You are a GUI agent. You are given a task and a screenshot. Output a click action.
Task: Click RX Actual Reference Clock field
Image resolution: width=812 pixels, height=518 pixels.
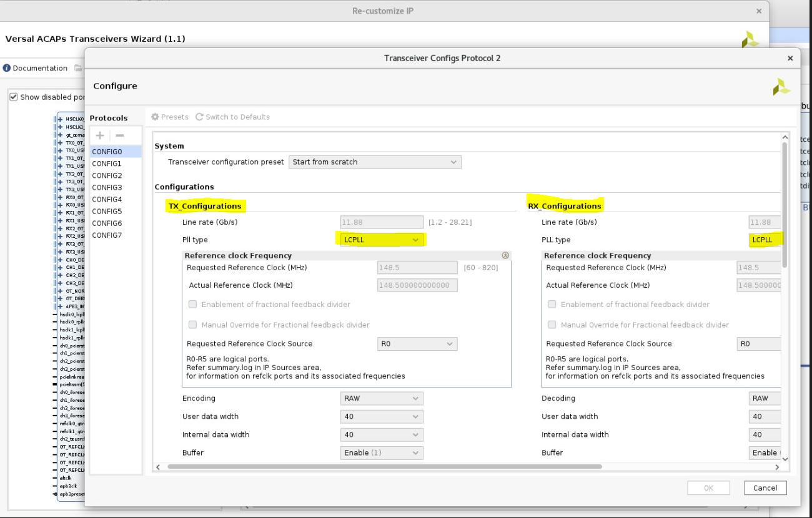click(x=758, y=285)
